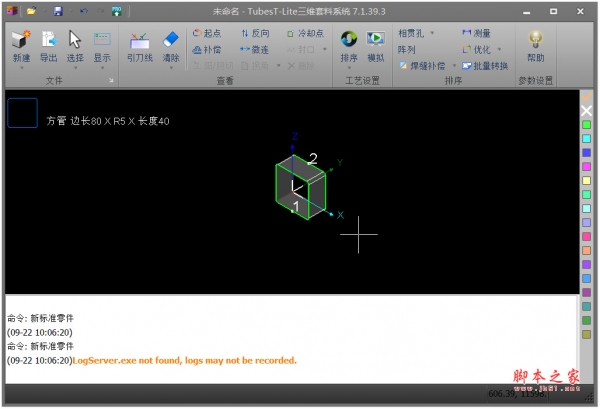Open the 封口 dropdown arrow

click(325, 49)
